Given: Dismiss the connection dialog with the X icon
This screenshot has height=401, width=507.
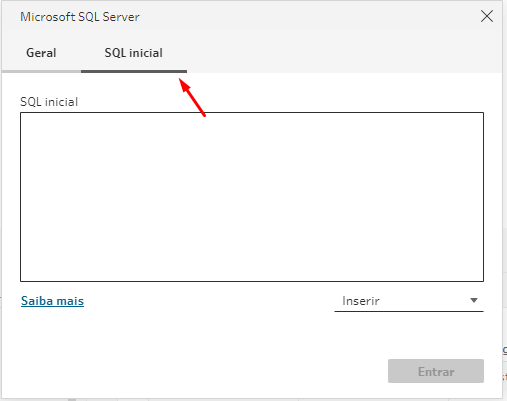Looking at the screenshot, I should [x=487, y=16].
